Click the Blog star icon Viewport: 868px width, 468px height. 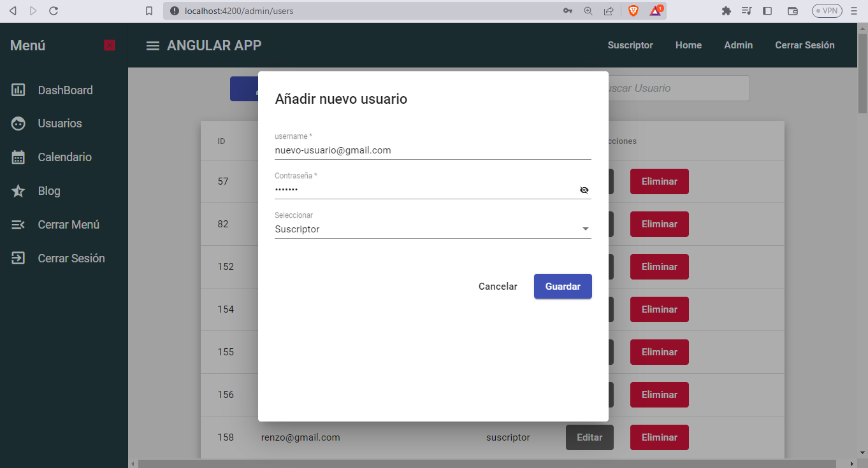[x=18, y=190]
